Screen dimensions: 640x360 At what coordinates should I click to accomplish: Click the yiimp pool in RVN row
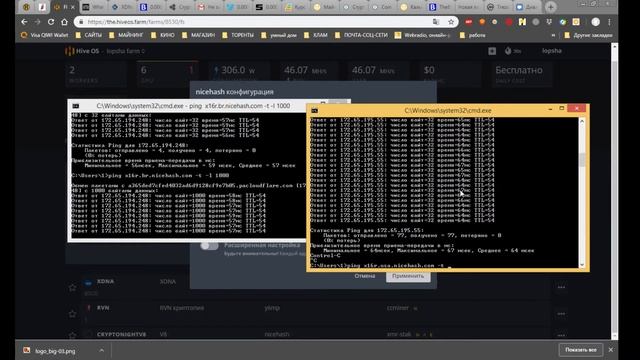coord(272,308)
